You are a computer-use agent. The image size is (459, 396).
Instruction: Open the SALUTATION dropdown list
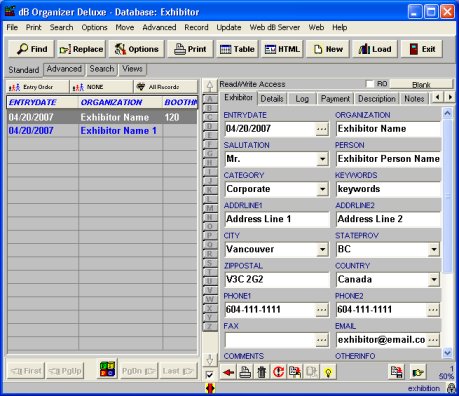[x=322, y=159]
